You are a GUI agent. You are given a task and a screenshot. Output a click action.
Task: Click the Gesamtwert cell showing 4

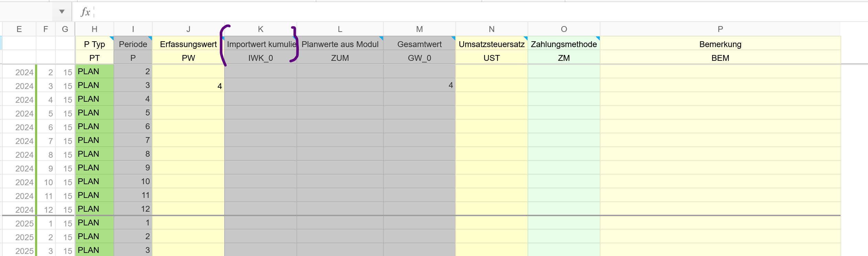click(x=419, y=85)
